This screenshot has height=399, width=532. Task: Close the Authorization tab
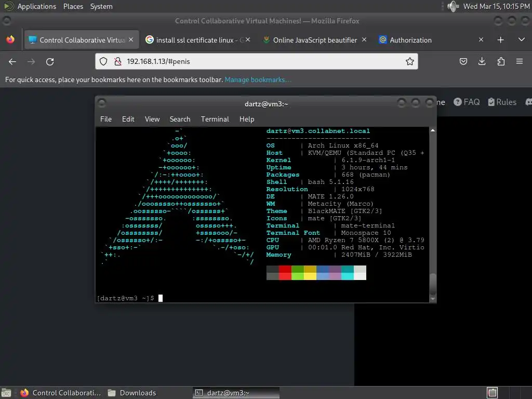click(481, 39)
